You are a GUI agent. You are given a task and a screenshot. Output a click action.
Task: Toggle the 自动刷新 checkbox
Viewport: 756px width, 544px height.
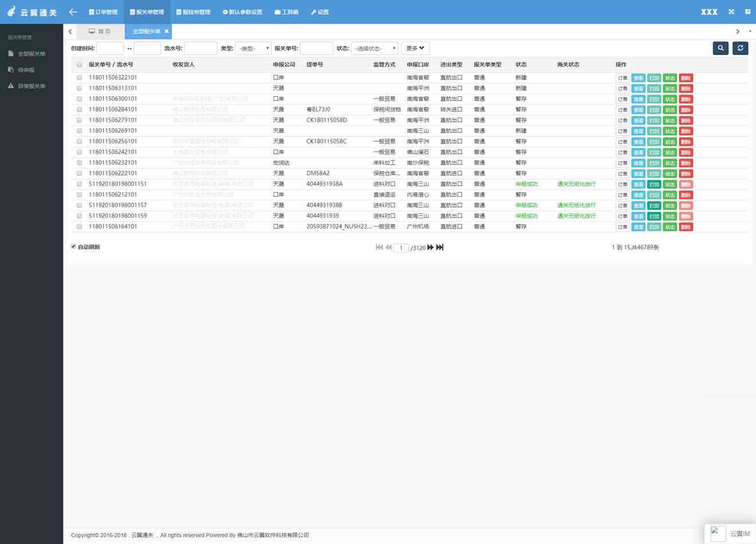(x=73, y=246)
